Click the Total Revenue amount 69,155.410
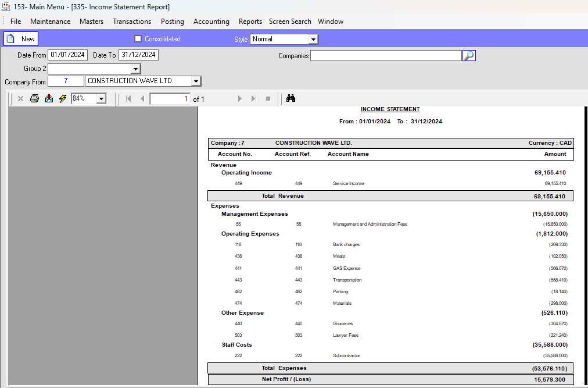The height and width of the screenshot is (388, 588). pos(550,196)
